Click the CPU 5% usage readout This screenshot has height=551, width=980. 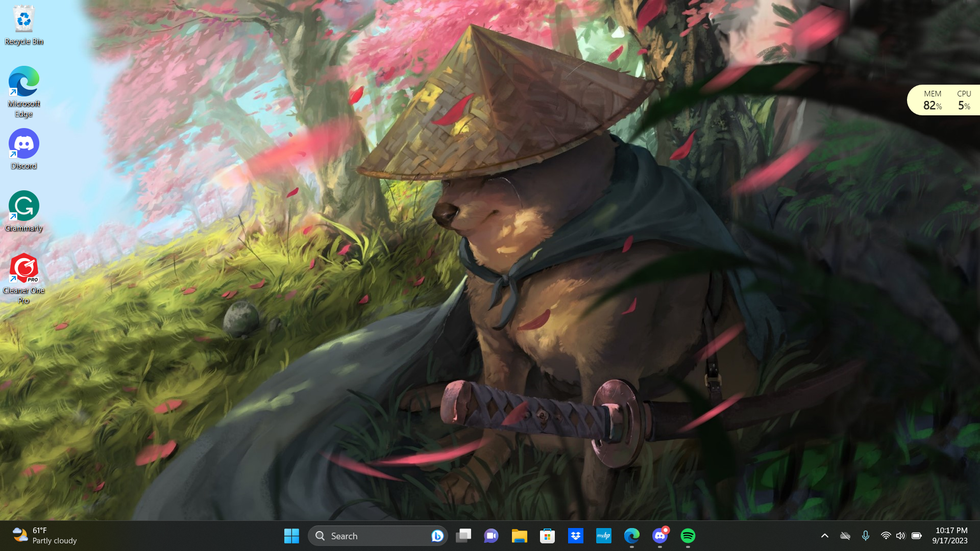pos(964,100)
